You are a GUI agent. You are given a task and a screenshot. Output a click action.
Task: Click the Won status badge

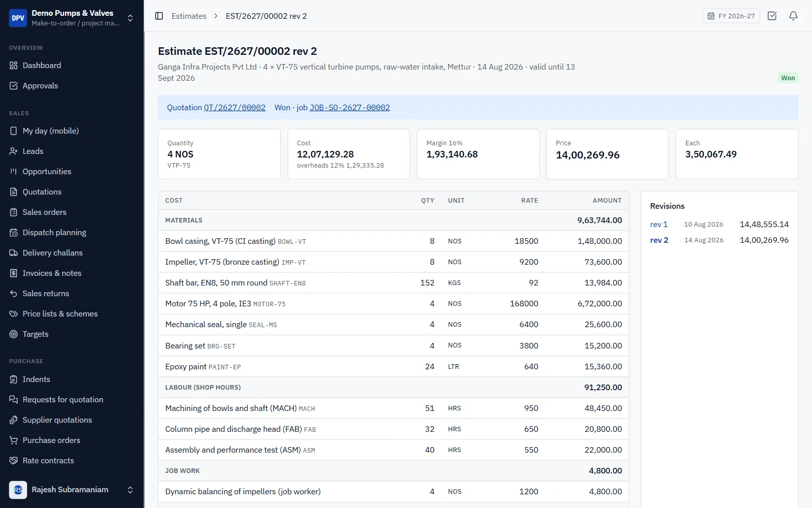click(788, 78)
